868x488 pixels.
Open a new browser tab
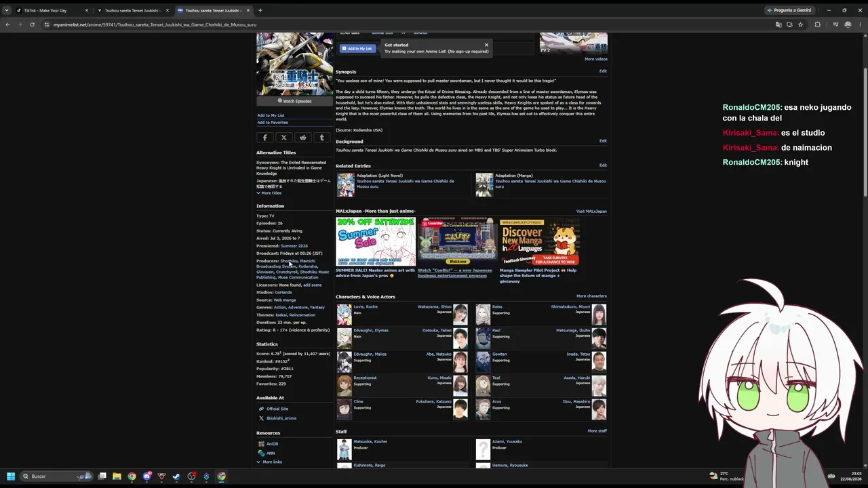pos(260,10)
